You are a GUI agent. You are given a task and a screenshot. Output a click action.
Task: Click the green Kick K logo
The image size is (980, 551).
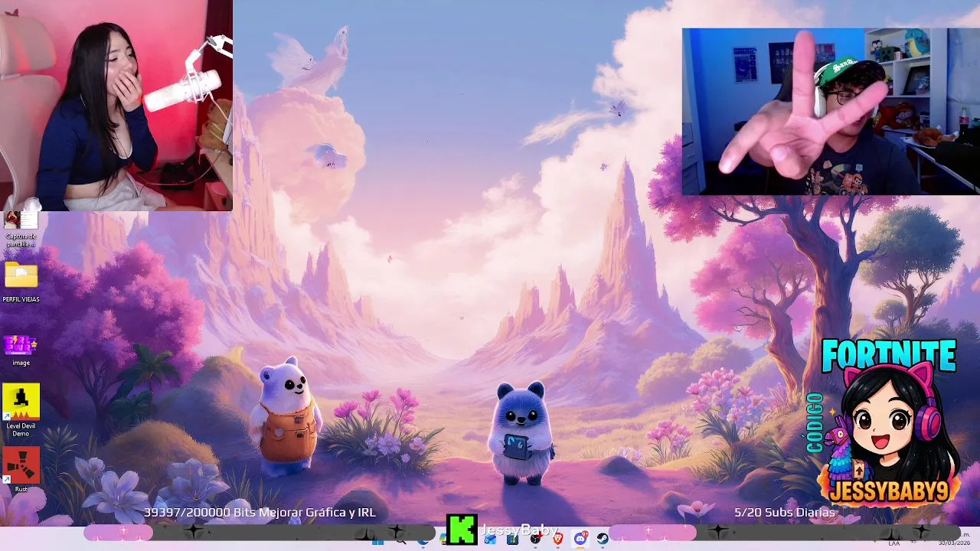[x=462, y=529]
